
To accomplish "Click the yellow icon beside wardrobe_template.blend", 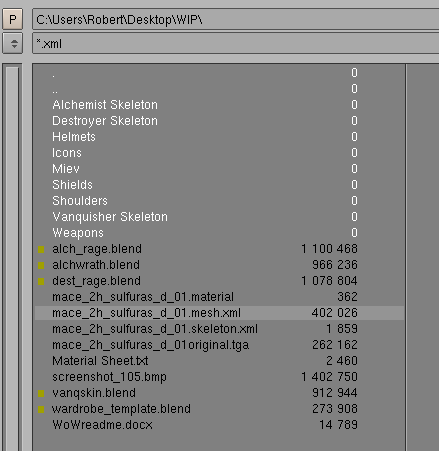I will coord(41,409).
